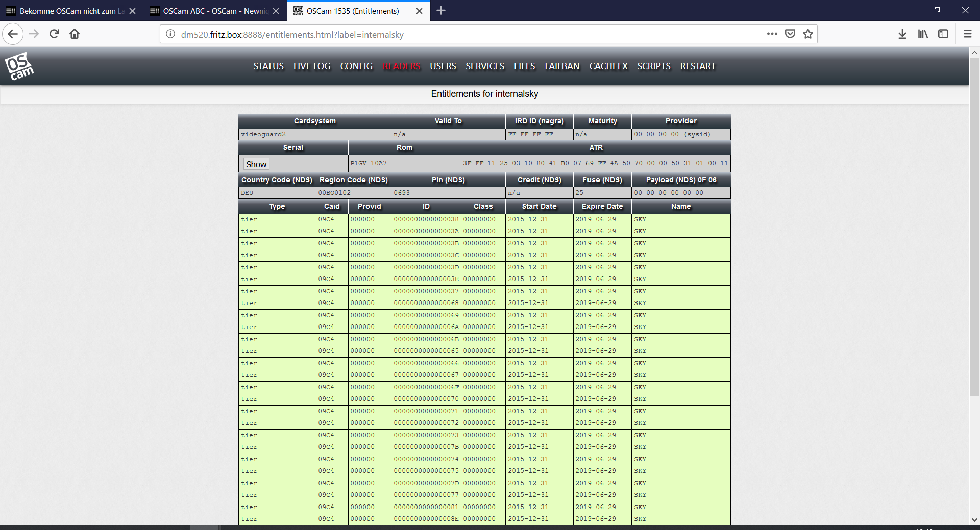The width and height of the screenshot is (980, 530).
Task: Open the Firefox home page icon
Action: click(x=75, y=34)
